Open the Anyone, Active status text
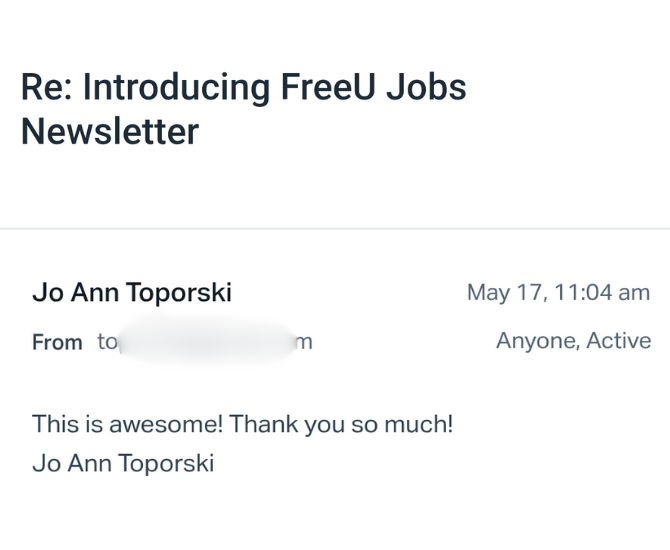 (x=573, y=341)
